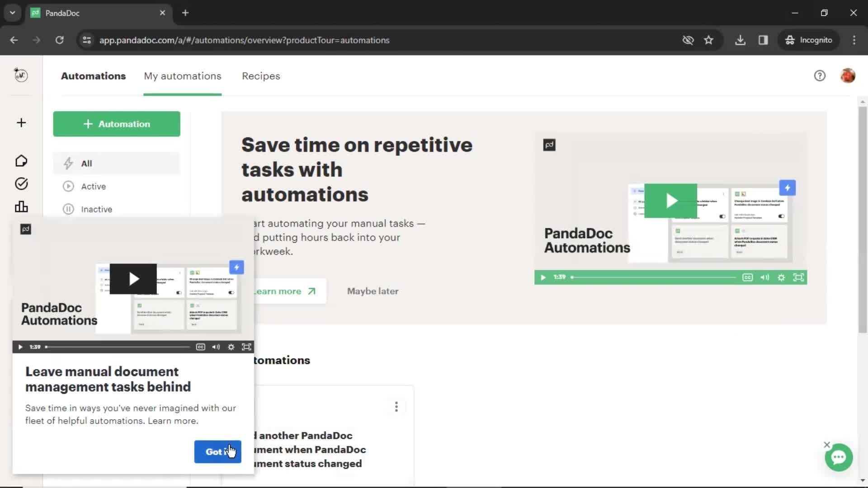The width and height of the screenshot is (868, 488).
Task: Switch to Recipes tab
Action: pyautogui.click(x=261, y=76)
